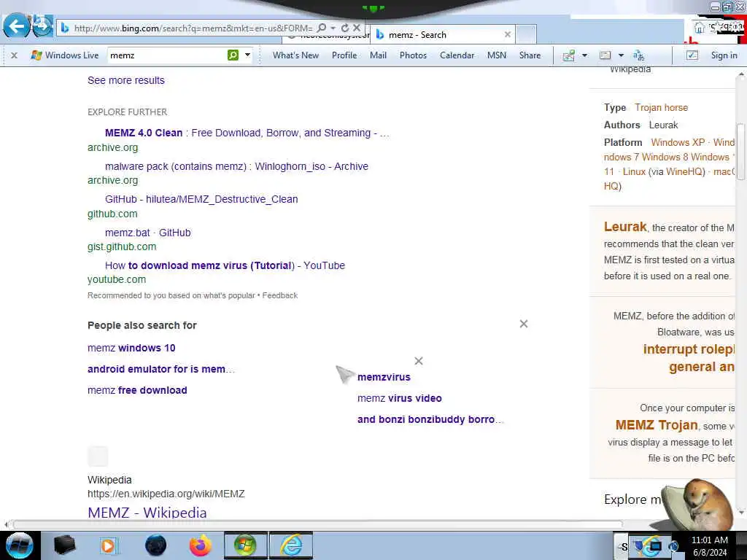Click the Translate toolbar icon
This screenshot has height=560, width=747.
[638, 55]
